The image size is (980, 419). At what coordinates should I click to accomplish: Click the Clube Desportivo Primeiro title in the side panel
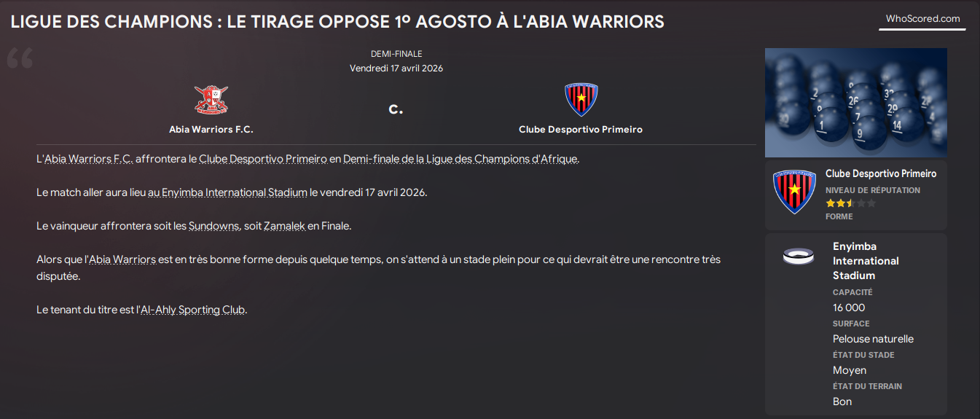(x=881, y=173)
